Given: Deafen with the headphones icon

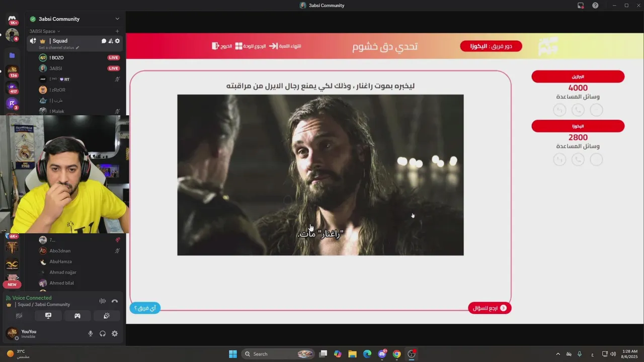Looking at the screenshot, I should [x=103, y=333].
